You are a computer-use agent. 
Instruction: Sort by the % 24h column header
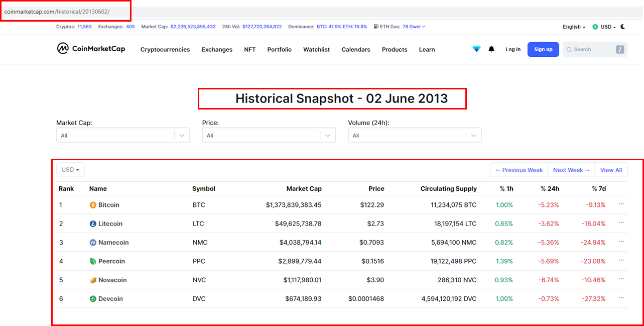(550, 189)
